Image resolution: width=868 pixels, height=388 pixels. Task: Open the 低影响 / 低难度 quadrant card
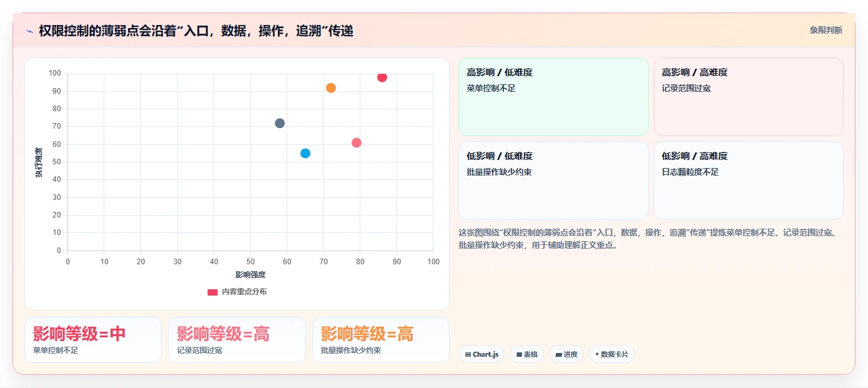(x=553, y=181)
